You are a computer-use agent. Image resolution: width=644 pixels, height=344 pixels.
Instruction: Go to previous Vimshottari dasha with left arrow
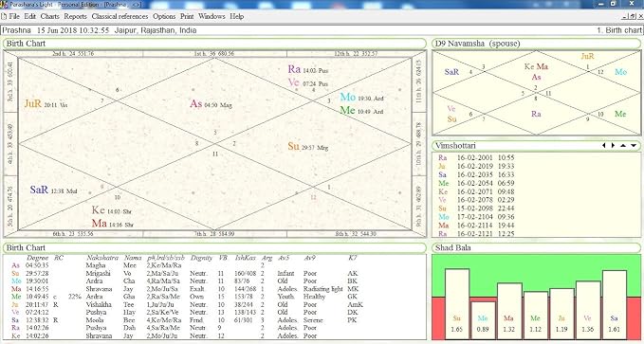tap(604, 146)
